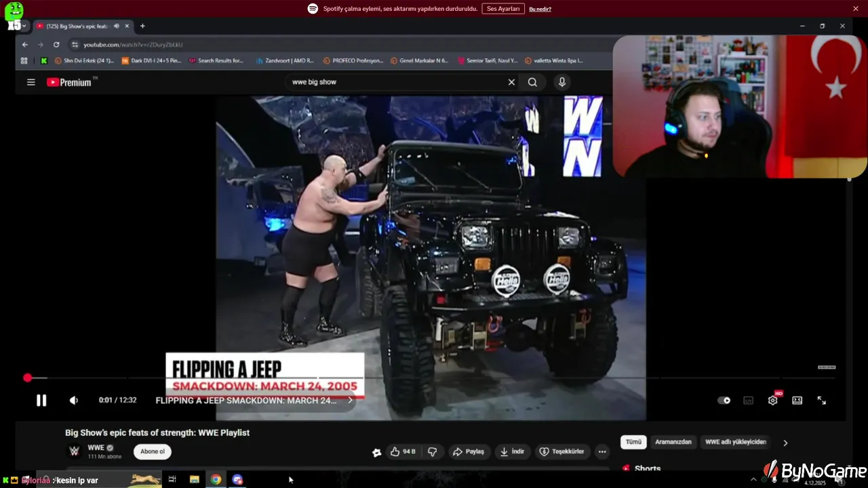
Task: Open 'Dark DVI-I 24+5 Pin' bookmark
Action: coord(151,60)
